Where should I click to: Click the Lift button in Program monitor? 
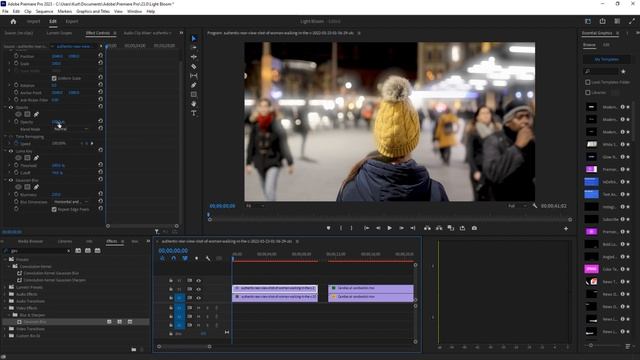coord(427,228)
